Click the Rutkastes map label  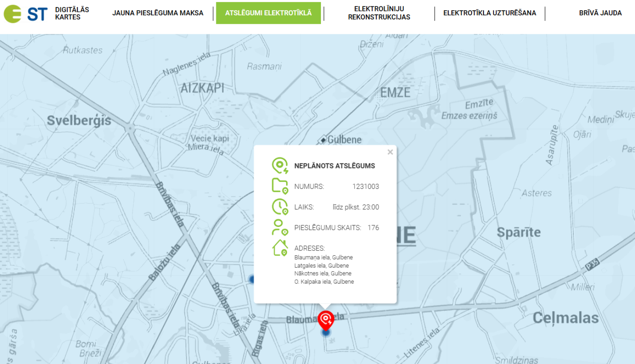point(83,50)
